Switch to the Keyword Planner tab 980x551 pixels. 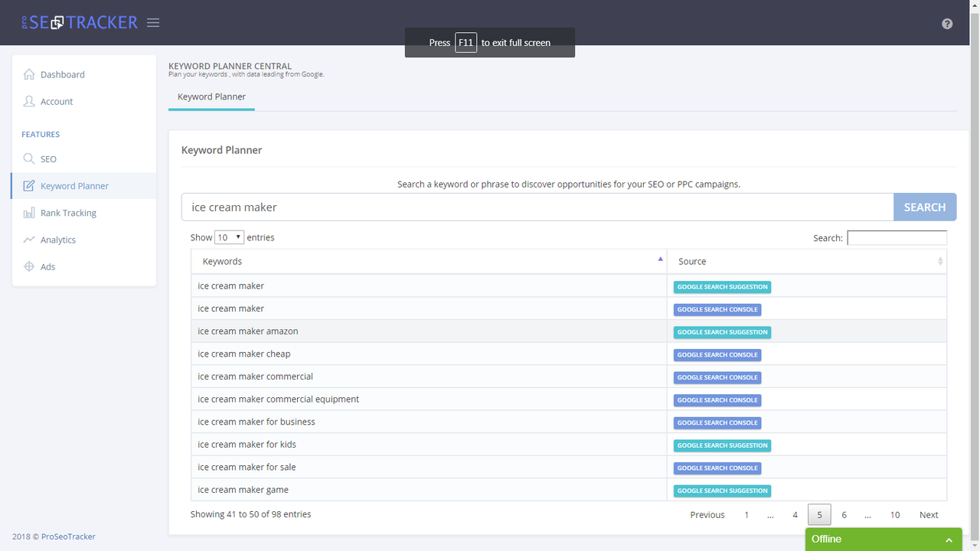tap(211, 96)
